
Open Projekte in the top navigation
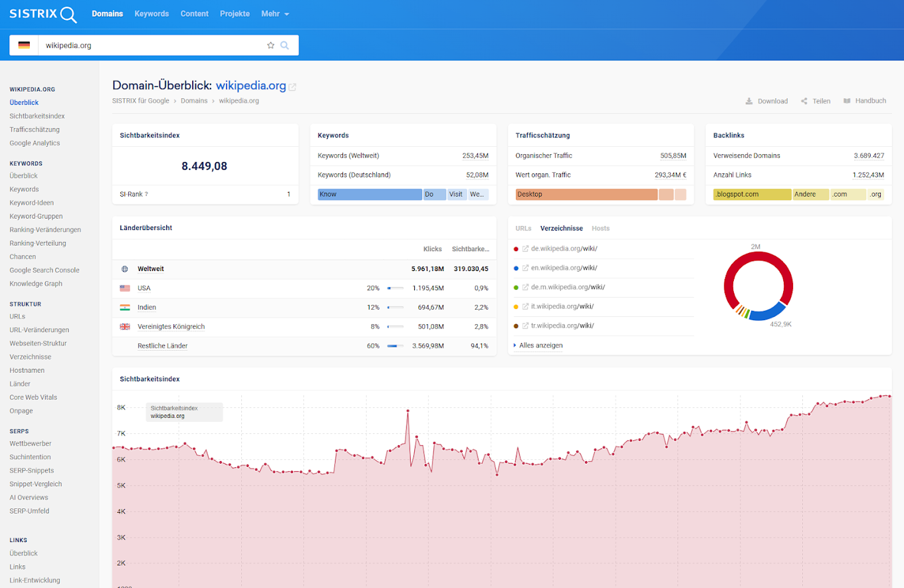(235, 14)
